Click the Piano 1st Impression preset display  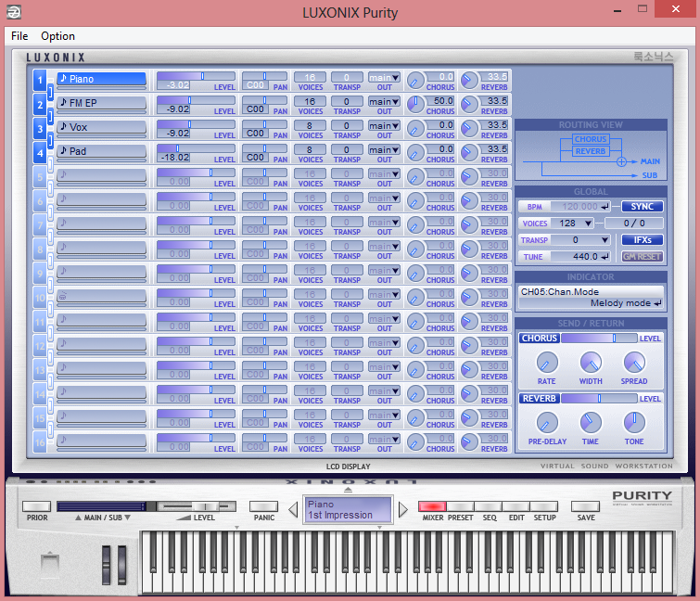tap(348, 509)
